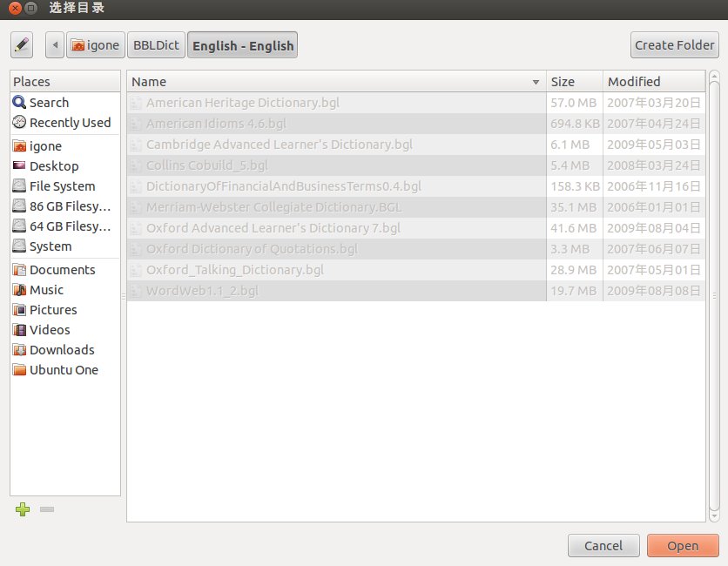The width and height of the screenshot is (728, 566).
Task: Sort by the Name column header
Action: point(336,81)
